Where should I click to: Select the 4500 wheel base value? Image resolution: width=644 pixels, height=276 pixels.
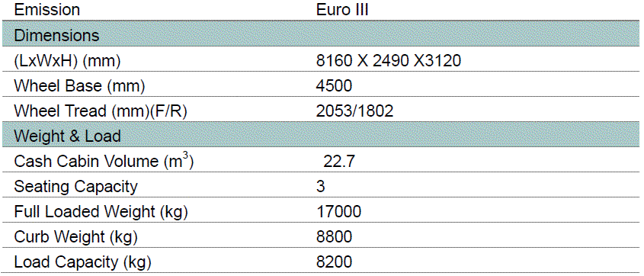[334, 86]
